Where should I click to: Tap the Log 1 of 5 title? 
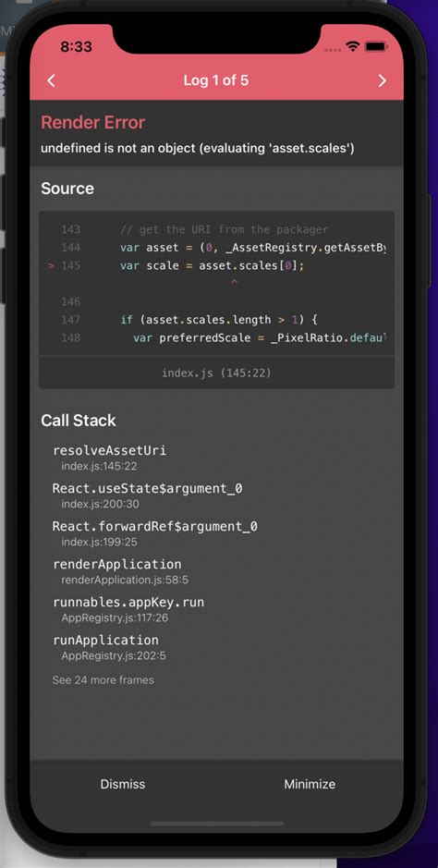pyautogui.click(x=216, y=80)
